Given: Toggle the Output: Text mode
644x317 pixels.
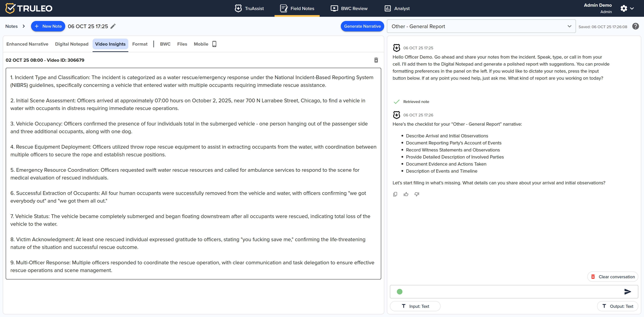Looking at the screenshot, I should (618, 306).
